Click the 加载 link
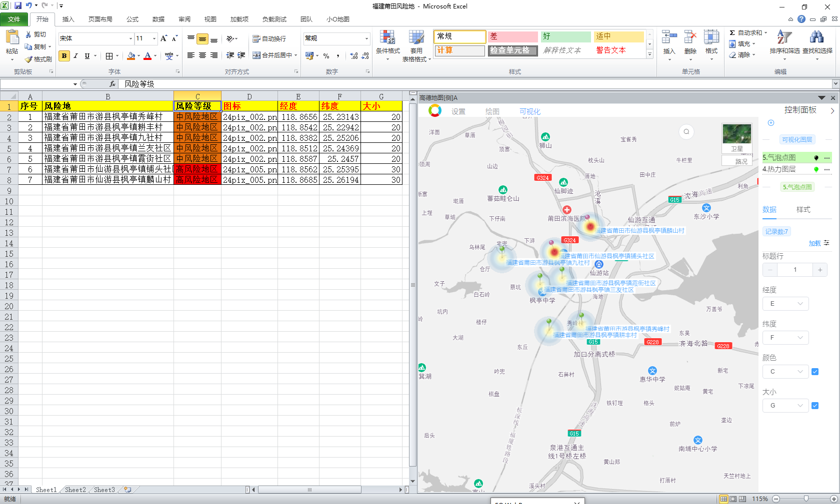 (814, 243)
